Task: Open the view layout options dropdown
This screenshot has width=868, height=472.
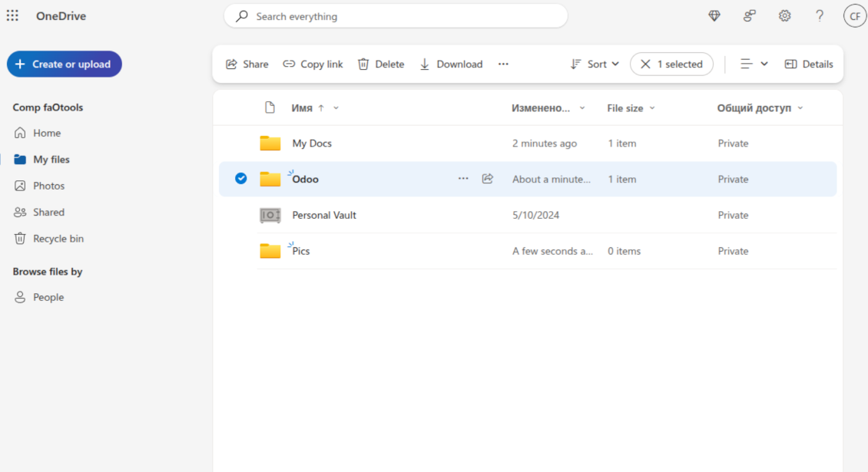Action: pyautogui.click(x=754, y=64)
